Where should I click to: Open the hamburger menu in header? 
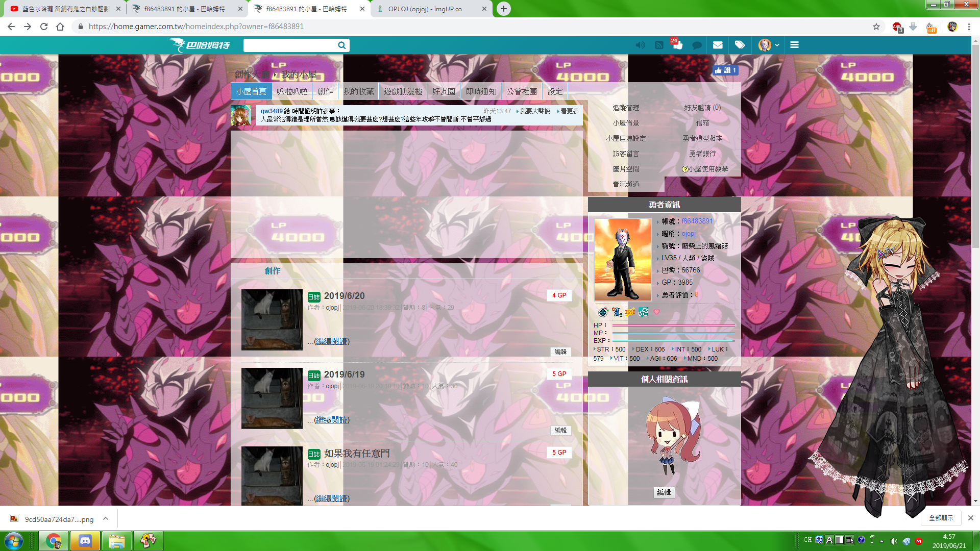[x=794, y=45]
